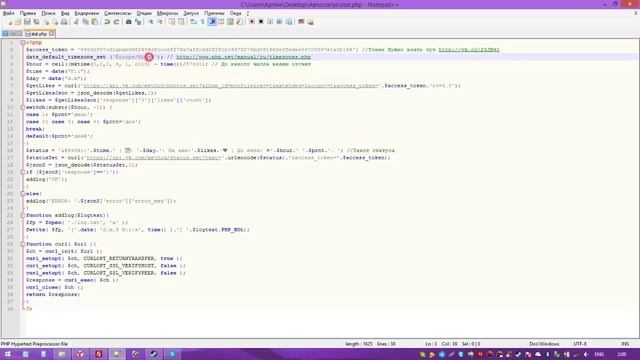Open the Синтаксисы menu

118,13
